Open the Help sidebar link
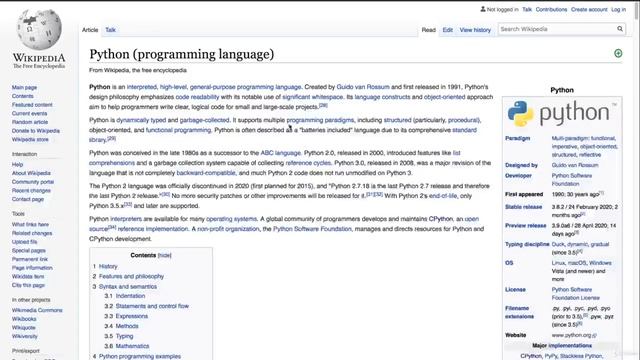Viewport: 640px width, 360px height. coord(17,164)
